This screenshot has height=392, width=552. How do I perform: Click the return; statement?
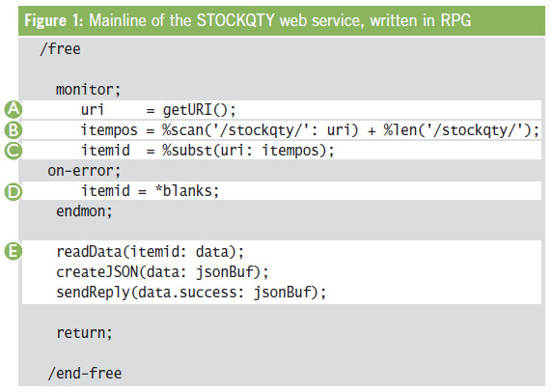coord(84,333)
